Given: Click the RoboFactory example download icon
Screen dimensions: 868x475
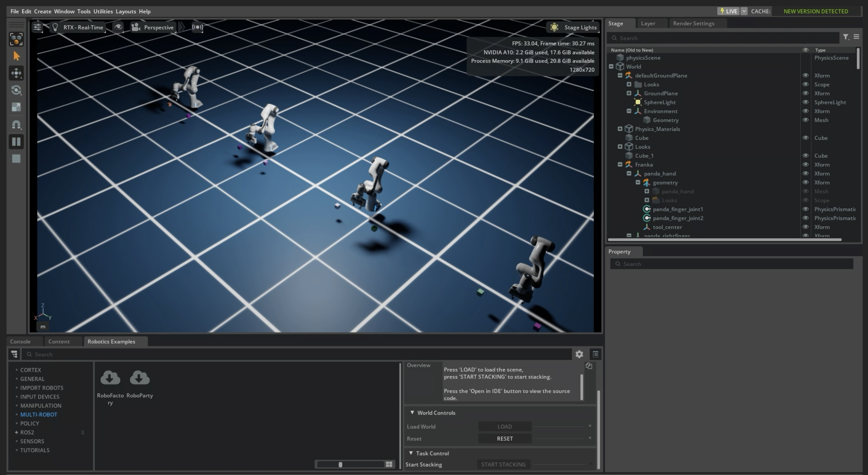Looking at the screenshot, I should click(x=110, y=378).
